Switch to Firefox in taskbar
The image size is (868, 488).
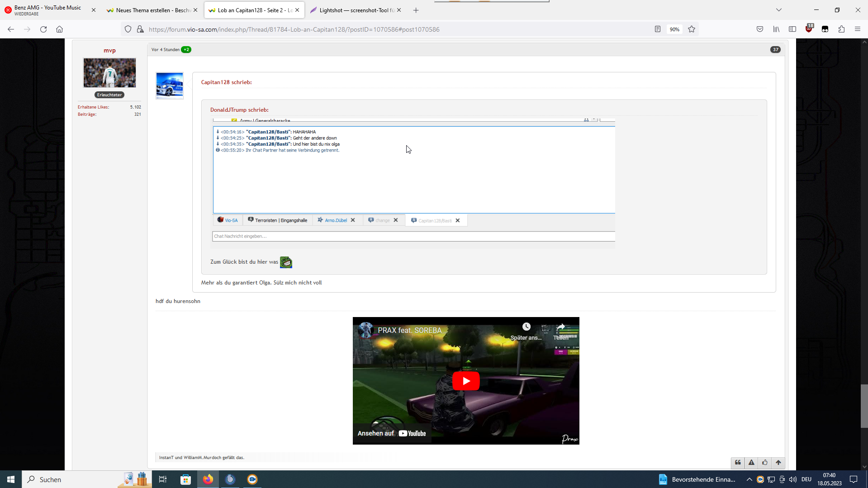pyautogui.click(x=208, y=479)
